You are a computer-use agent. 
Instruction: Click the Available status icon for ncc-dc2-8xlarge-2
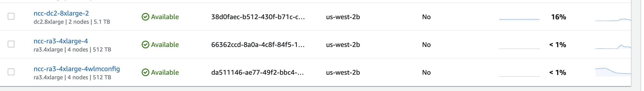145,17
